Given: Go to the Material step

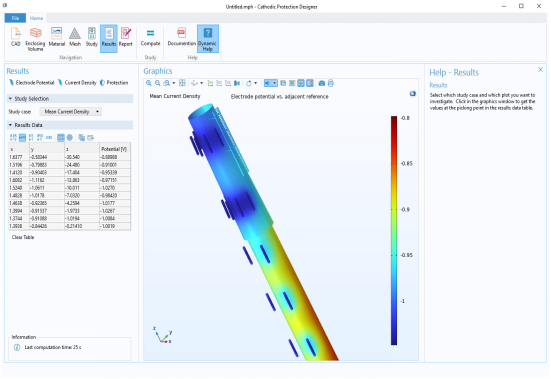Looking at the screenshot, I should click(x=57, y=37).
